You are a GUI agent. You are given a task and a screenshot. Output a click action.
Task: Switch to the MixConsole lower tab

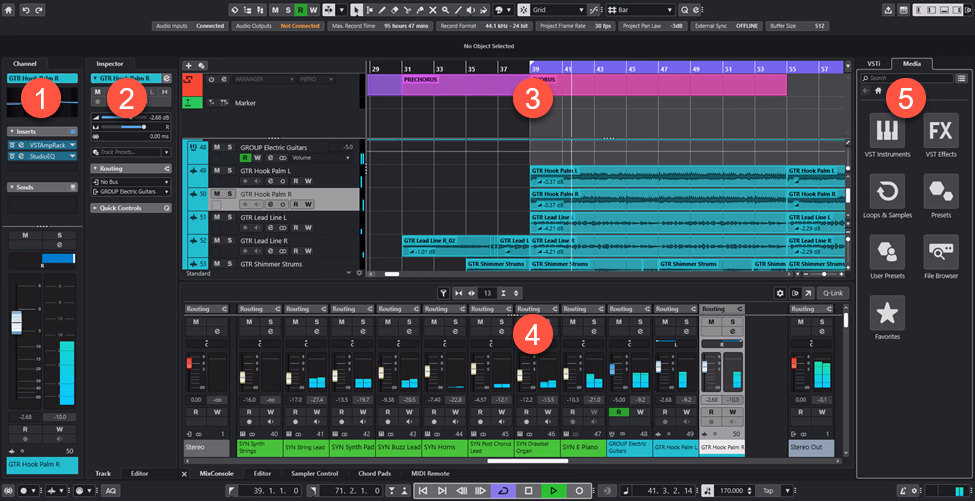coord(214,473)
